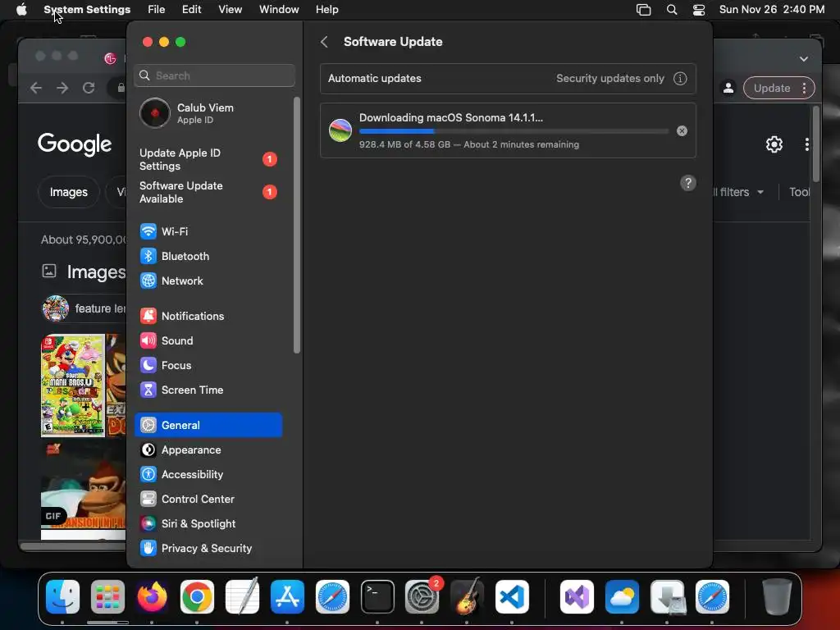
Task: Launch Firefox from the Dock
Action: click(152, 597)
